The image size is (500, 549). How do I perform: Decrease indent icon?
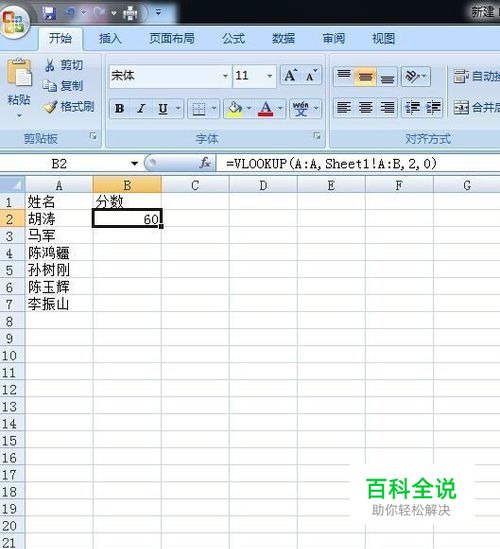point(412,107)
